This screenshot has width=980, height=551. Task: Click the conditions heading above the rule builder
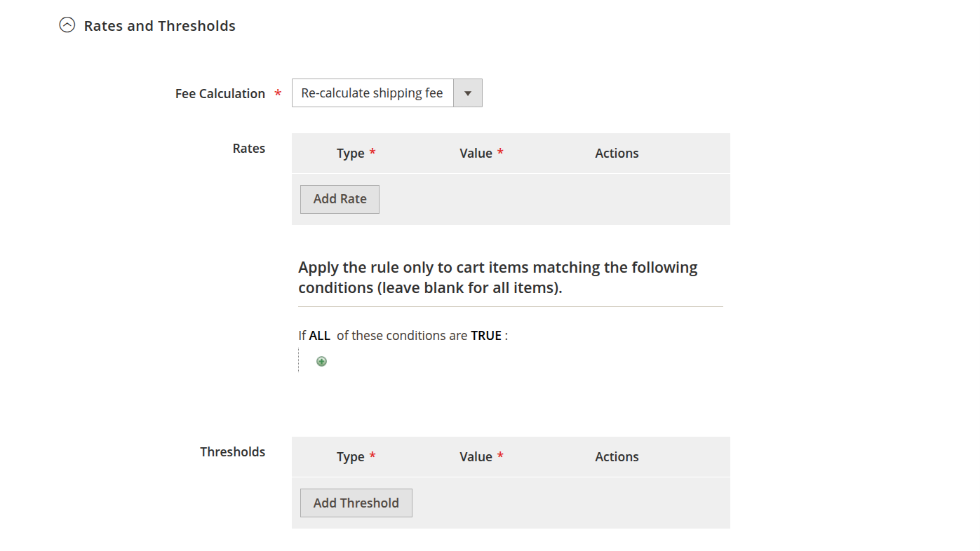(x=498, y=277)
